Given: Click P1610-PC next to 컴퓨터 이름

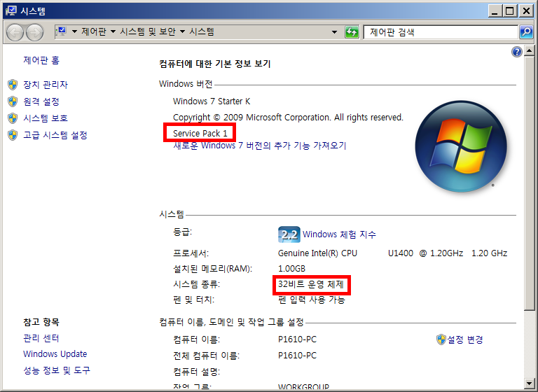Looking at the screenshot, I should coord(297,339).
